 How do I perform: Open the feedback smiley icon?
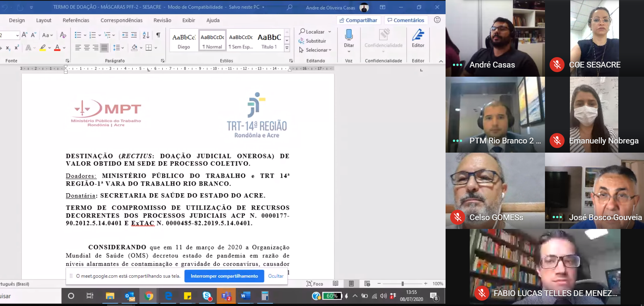click(x=437, y=20)
